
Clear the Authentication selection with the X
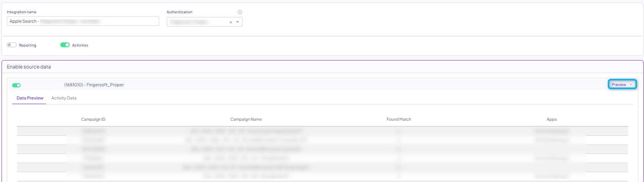pos(231,22)
